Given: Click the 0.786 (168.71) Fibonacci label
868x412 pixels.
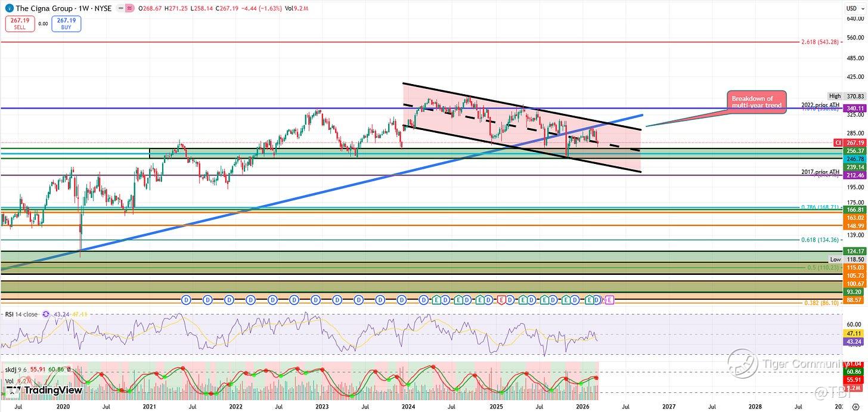Looking at the screenshot, I should [820, 207].
